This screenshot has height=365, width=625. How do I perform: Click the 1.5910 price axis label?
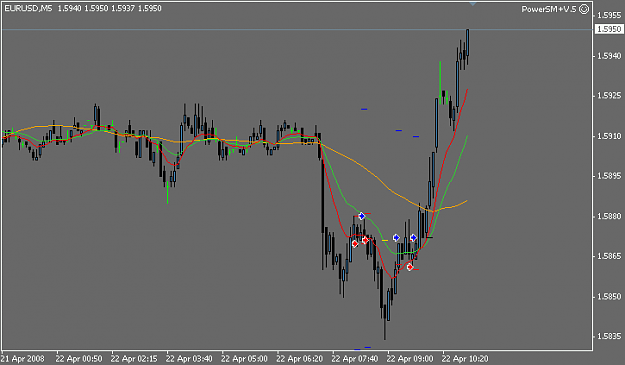pos(609,136)
